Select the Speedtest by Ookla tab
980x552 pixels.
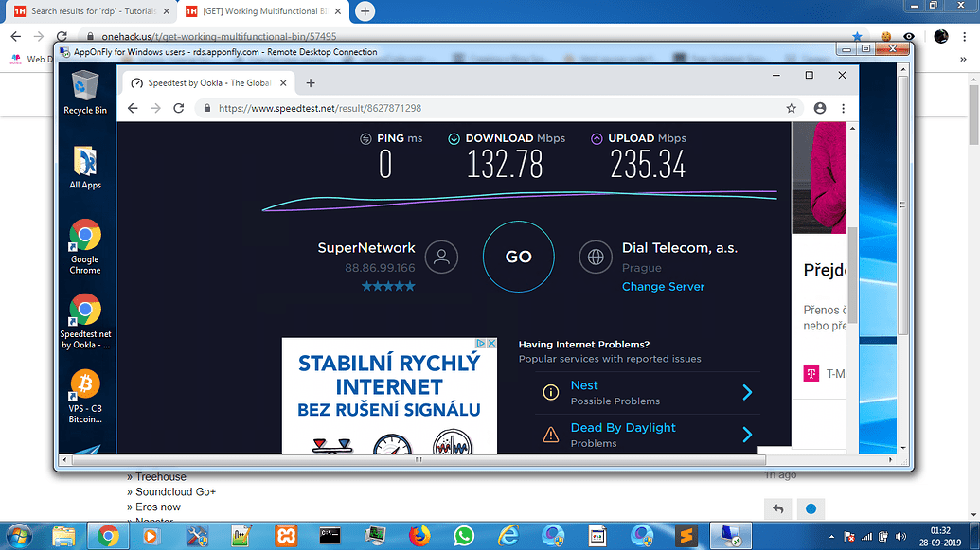pos(208,83)
